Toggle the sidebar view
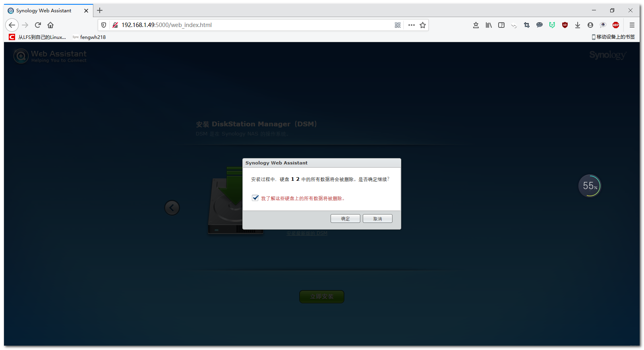 (501, 25)
